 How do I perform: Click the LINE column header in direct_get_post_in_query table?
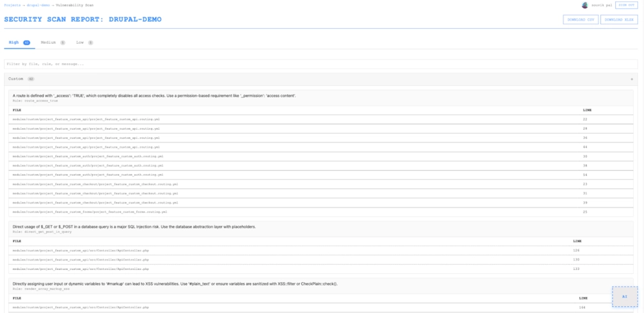(x=578, y=241)
